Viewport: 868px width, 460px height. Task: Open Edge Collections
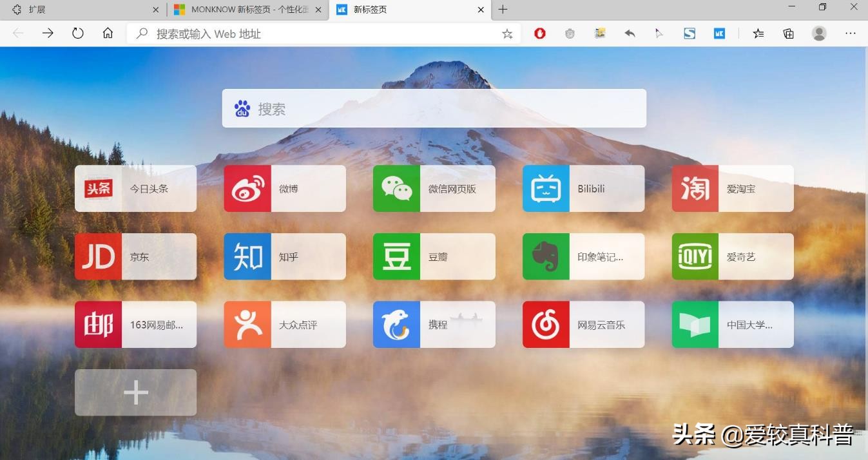pyautogui.click(x=788, y=33)
